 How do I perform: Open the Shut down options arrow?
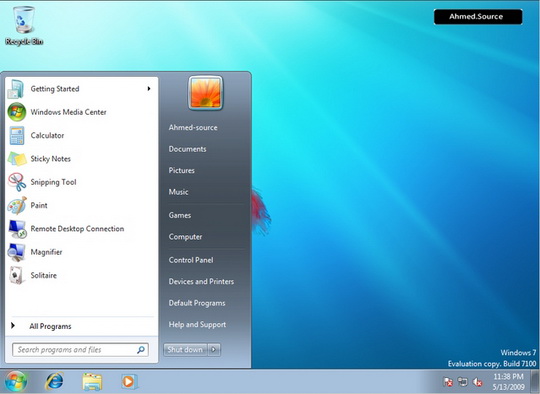(x=214, y=350)
